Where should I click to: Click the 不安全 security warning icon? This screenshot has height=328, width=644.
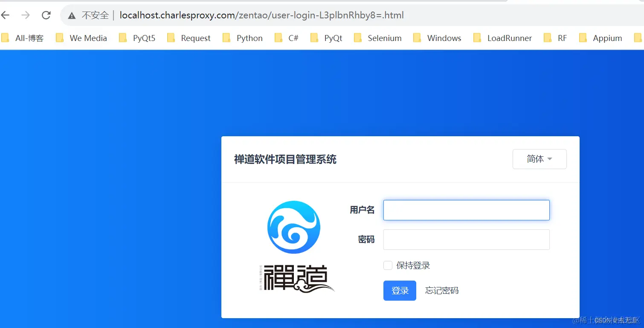click(71, 15)
